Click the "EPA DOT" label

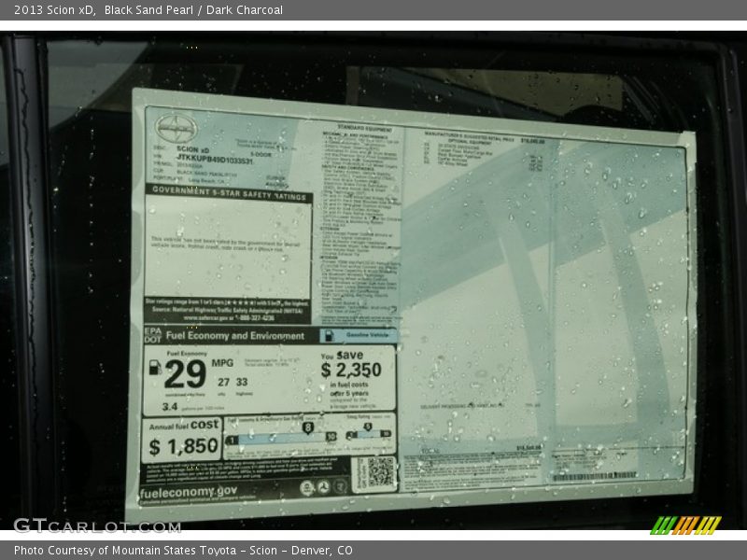[153, 335]
